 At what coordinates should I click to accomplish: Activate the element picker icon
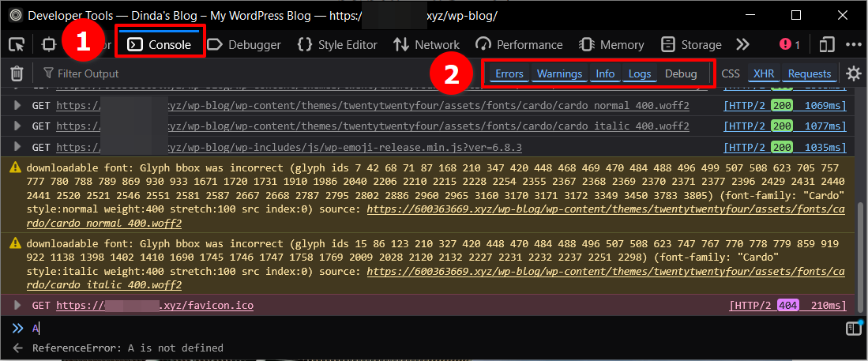[x=17, y=45]
